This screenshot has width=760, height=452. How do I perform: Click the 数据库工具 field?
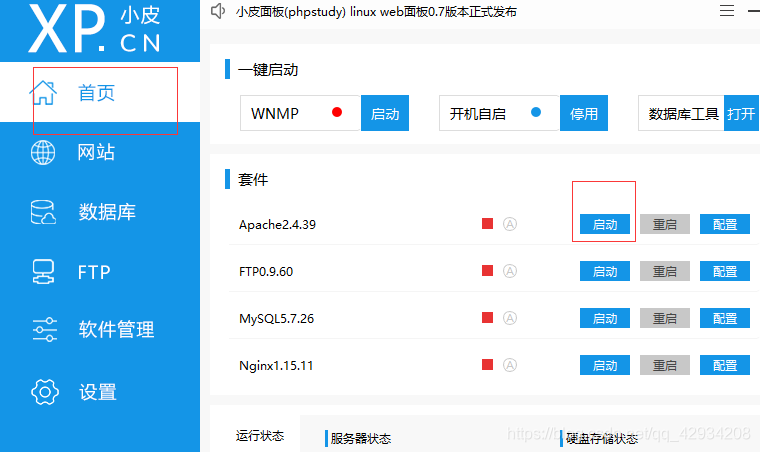point(681,113)
